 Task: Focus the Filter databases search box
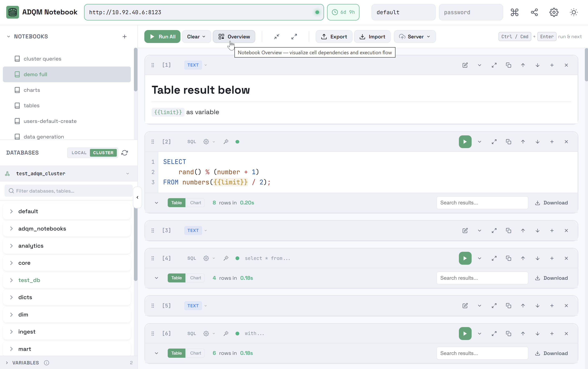69,191
